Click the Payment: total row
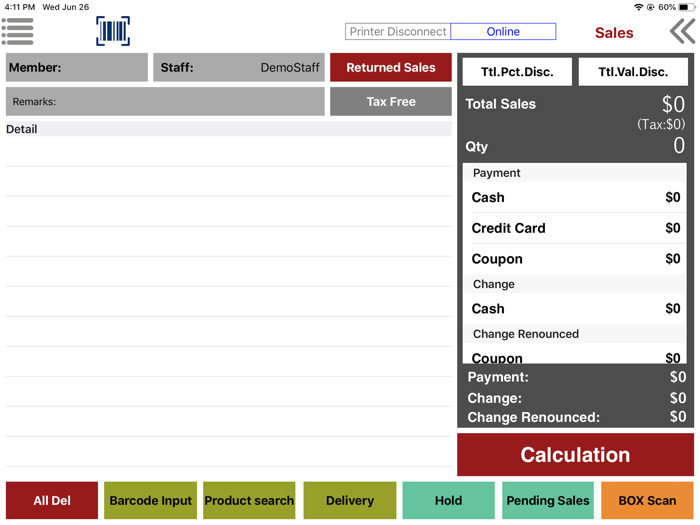The image size is (700, 525). click(576, 377)
